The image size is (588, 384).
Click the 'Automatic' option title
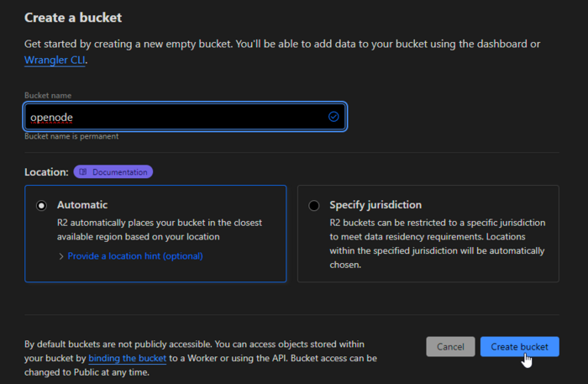82,204
